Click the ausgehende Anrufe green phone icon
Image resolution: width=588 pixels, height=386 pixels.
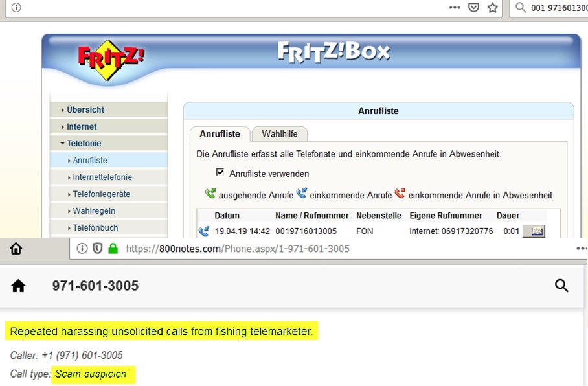[x=210, y=193]
